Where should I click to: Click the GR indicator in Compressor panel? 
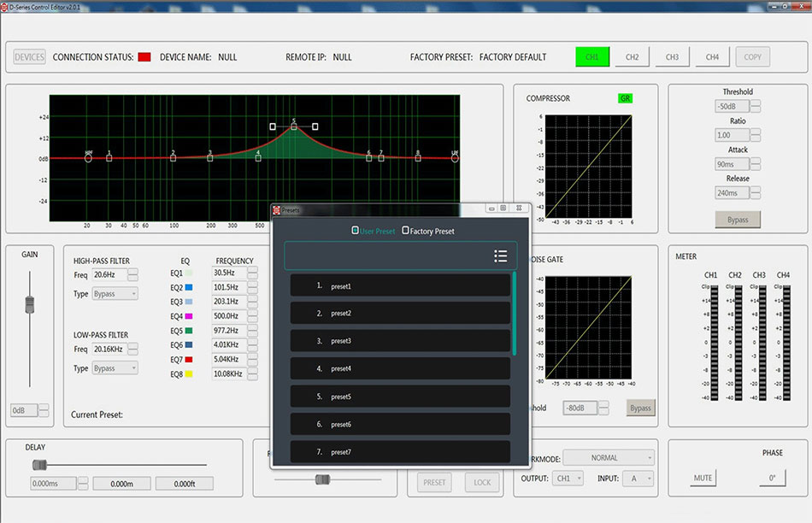(626, 98)
